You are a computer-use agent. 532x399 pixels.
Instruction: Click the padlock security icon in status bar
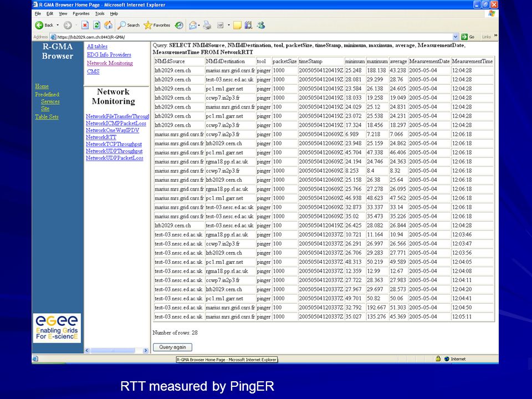click(438, 359)
